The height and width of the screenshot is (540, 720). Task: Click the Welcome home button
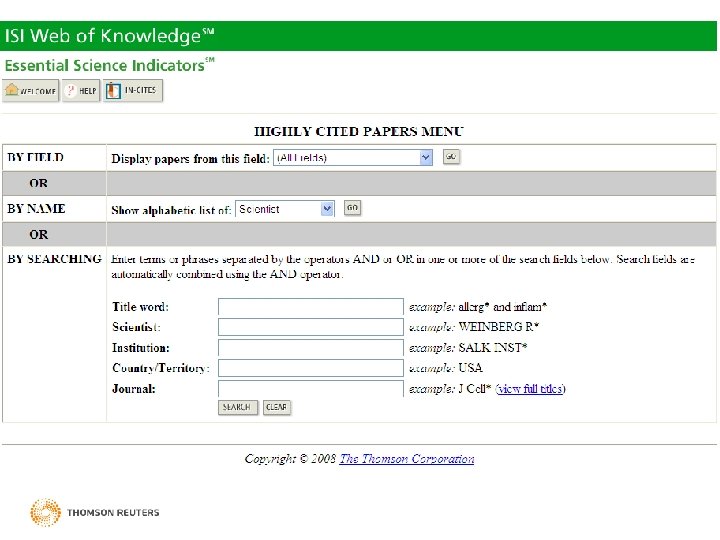pos(31,90)
